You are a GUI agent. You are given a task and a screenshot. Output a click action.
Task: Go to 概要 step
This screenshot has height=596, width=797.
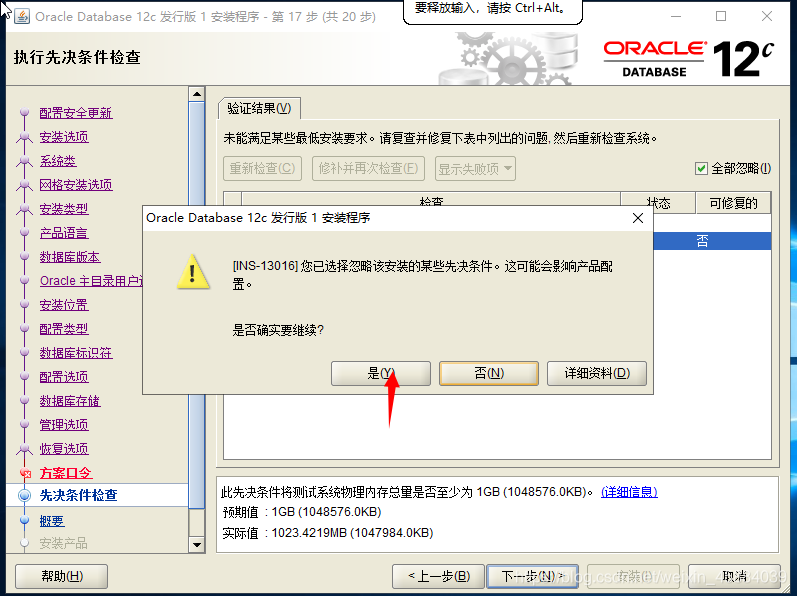coord(52,521)
